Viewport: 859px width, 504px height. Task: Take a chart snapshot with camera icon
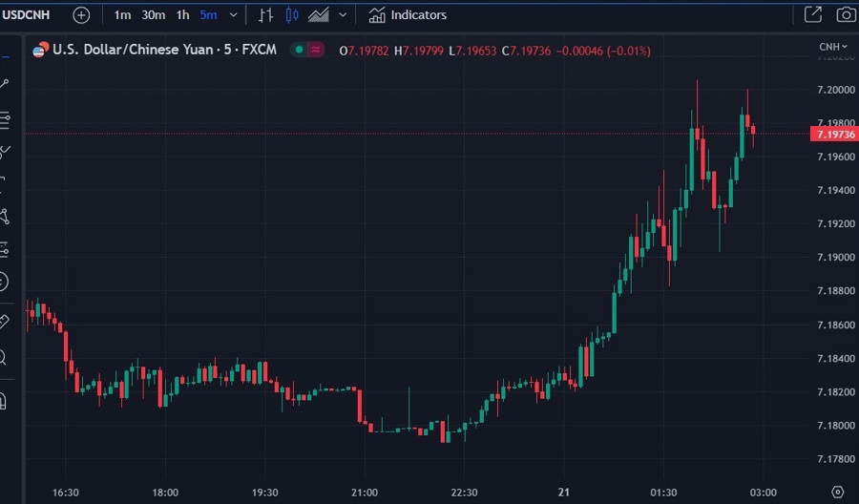(847, 14)
